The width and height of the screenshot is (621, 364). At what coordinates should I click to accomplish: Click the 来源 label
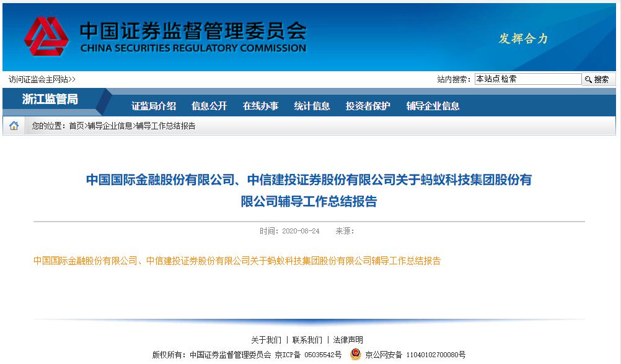tap(345, 231)
